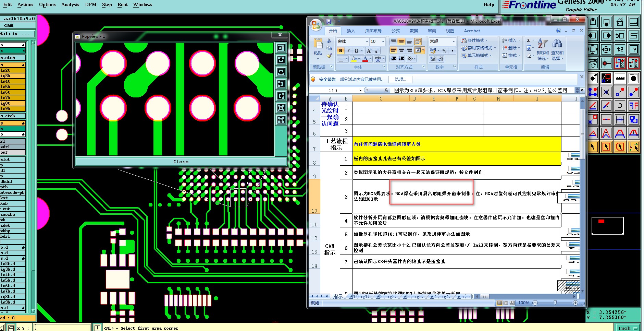Click the AutoSum sigma icon
This screenshot has width=644, height=331.
(x=529, y=40)
